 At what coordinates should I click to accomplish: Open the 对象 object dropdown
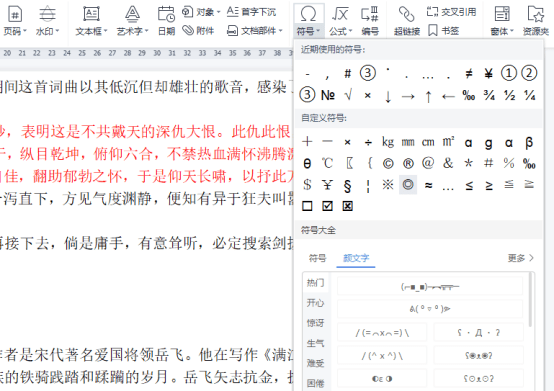tap(201, 12)
